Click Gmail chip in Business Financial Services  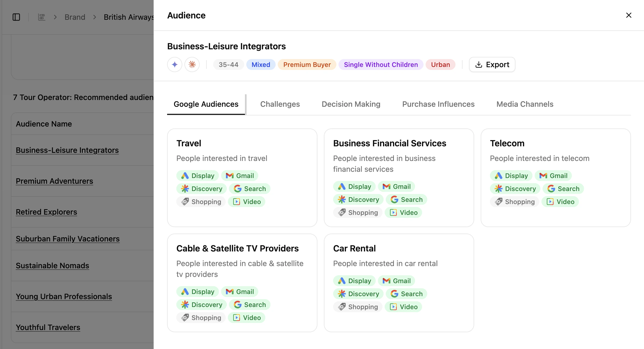point(396,186)
